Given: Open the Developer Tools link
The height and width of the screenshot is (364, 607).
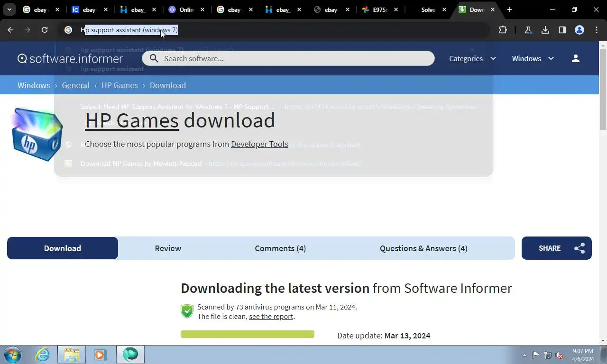Looking at the screenshot, I should click(259, 144).
